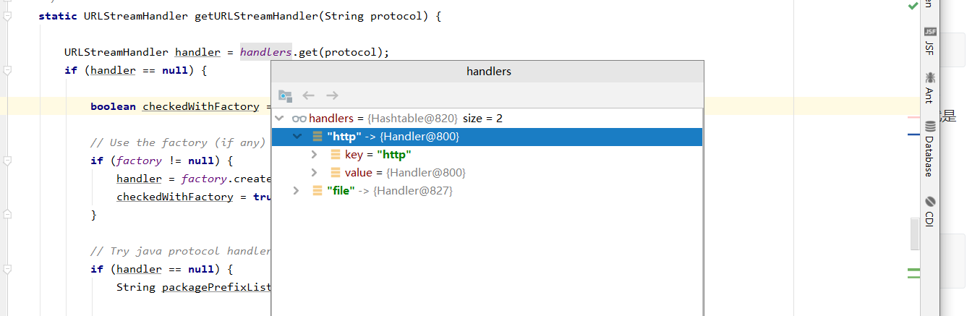Click the handlers popup title bar
980x316 pixels.
point(488,72)
